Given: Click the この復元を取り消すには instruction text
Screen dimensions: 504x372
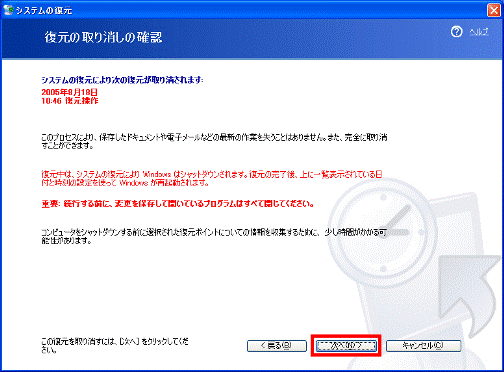Looking at the screenshot, I should pos(115,346).
